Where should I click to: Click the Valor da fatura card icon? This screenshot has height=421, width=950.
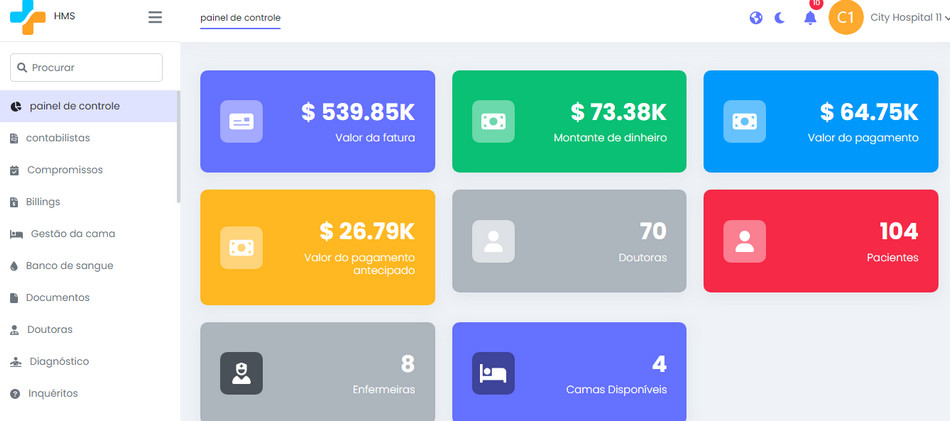pyautogui.click(x=241, y=121)
